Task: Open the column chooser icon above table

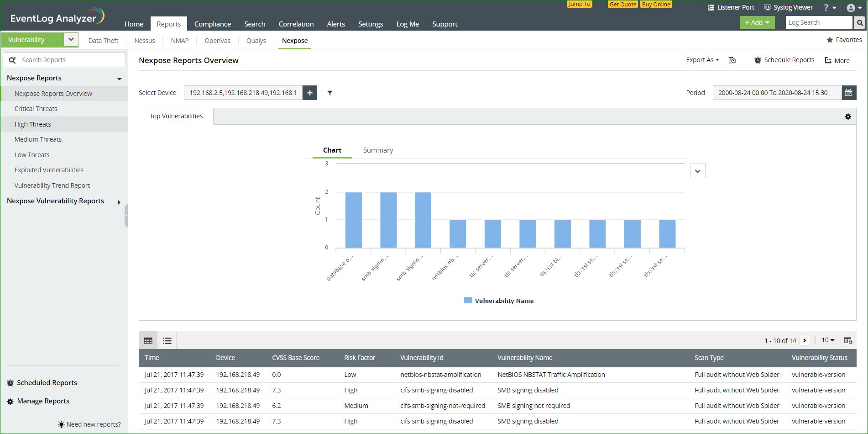Action: pyautogui.click(x=848, y=340)
